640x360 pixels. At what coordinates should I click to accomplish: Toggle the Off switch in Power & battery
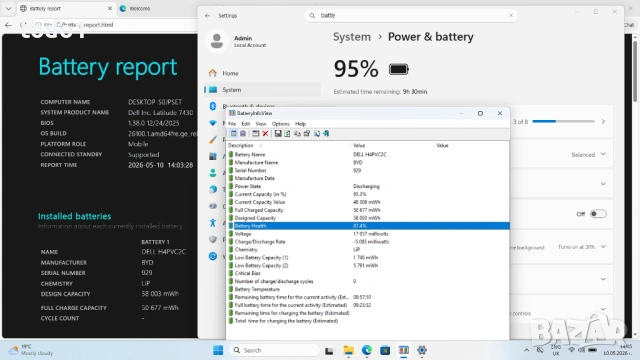pyautogui.click(x=598, y=214)
